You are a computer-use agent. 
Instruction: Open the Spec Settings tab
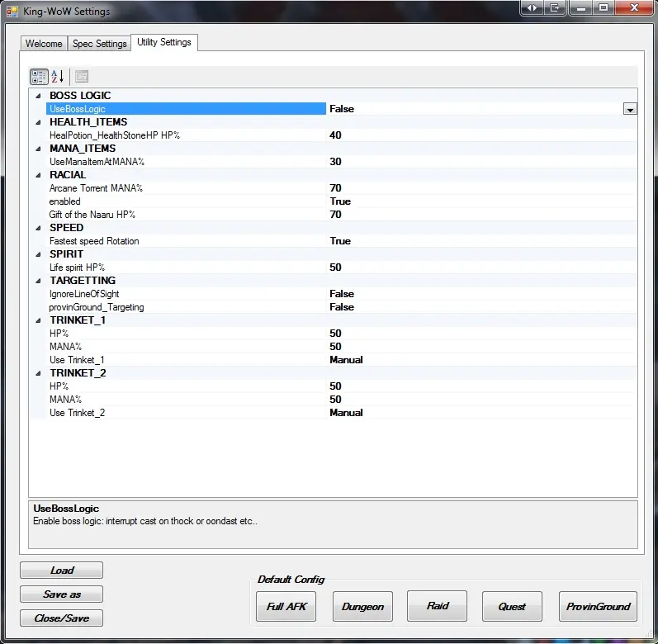pos(99,44)
